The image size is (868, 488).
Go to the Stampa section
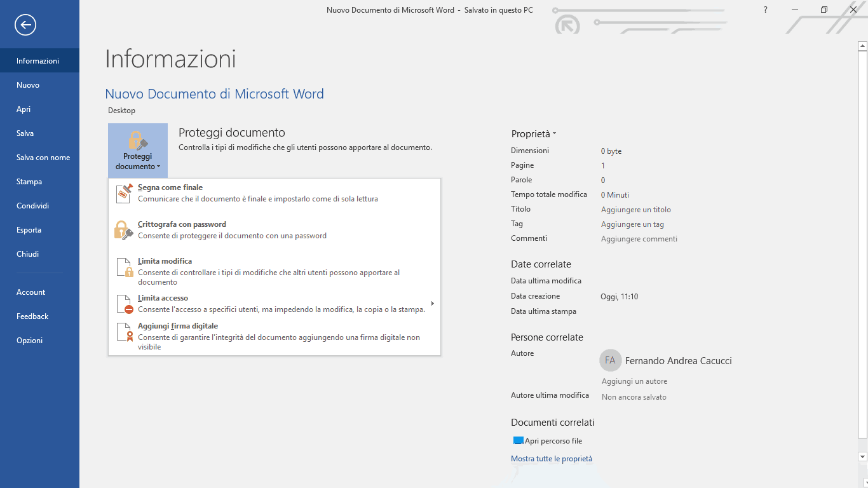[x=29, y=182]
